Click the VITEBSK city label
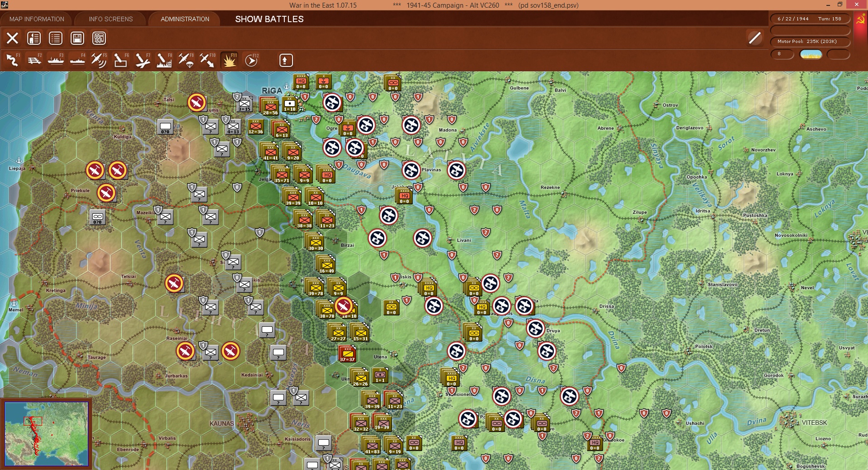Image resolution: width=868 pixels, height=470 pixels. (x=814, y=423)
